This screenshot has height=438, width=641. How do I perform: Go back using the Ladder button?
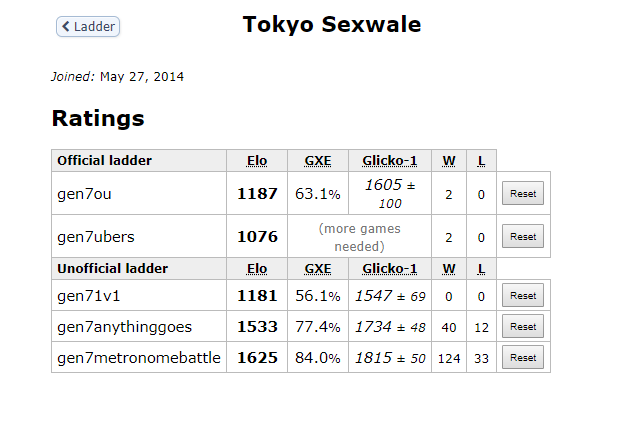pyautogui.click(x=88, y=27)
